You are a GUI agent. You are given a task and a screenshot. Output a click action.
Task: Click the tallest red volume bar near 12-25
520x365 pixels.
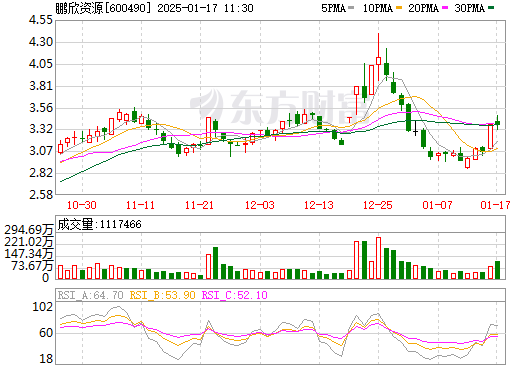pyautogui.click(x=378, y=258)
